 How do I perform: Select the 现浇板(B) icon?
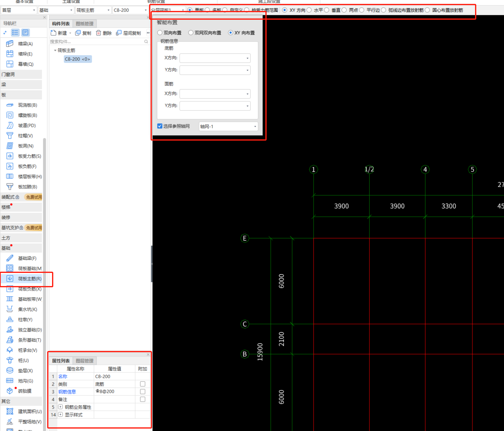point(10,105)
